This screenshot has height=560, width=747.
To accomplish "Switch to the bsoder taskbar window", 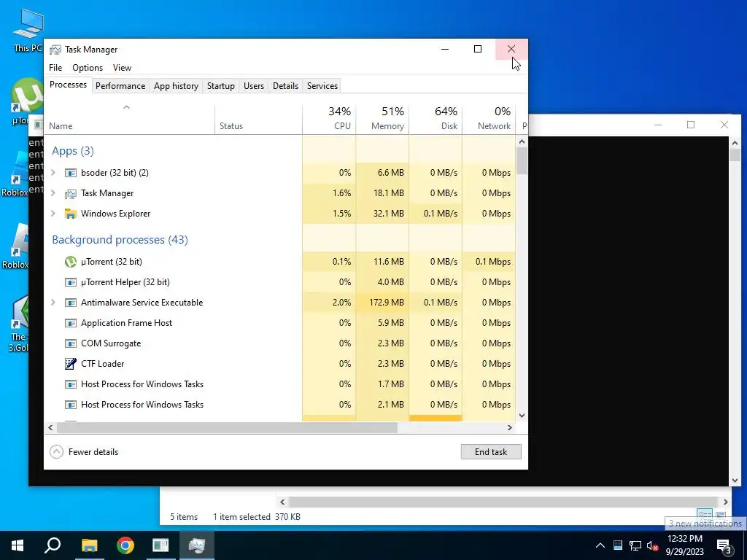I will coord(161,545).
